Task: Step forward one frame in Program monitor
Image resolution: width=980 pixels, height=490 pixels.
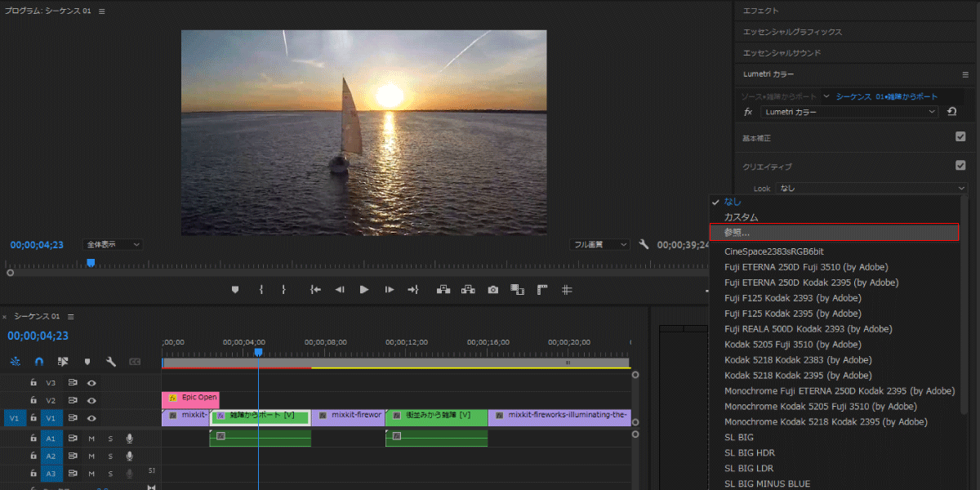Action: point(389,289)
